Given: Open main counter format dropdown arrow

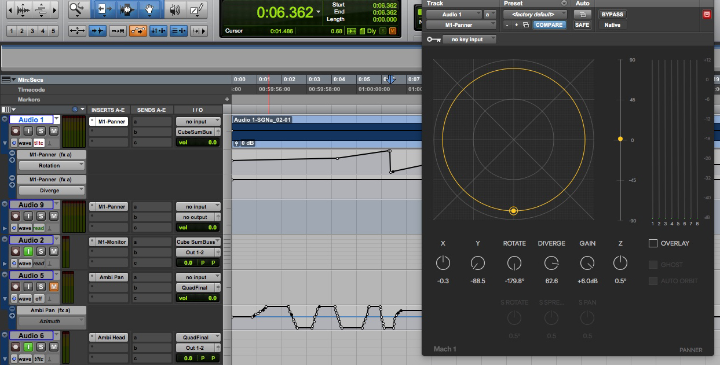Looking at the screenshot, I should [x=319, y=12].
